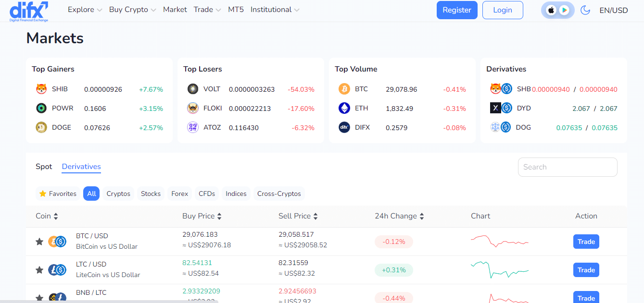Click the BTC icon in Top Volume

pyautogui.click(x=344, y=89)
